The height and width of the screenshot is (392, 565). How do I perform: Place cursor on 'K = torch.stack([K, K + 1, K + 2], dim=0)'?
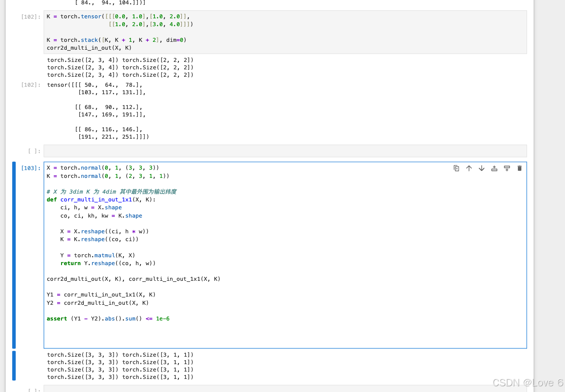coord(116,40)
